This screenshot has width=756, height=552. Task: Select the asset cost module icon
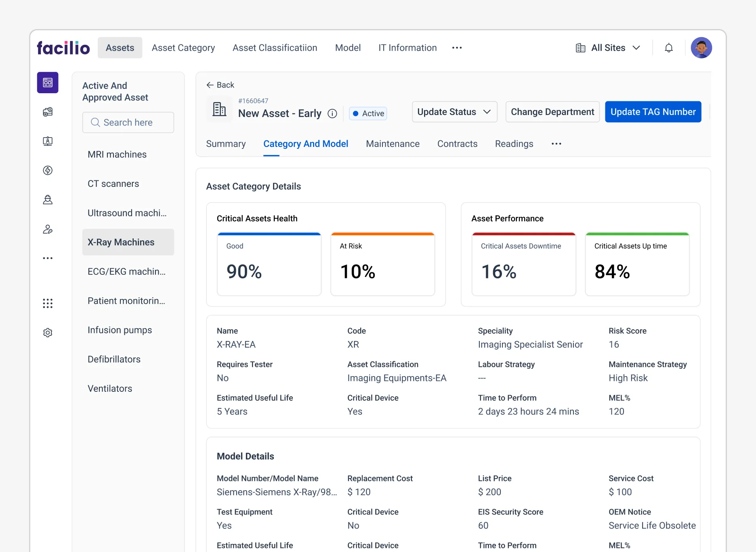click(48, 112)
